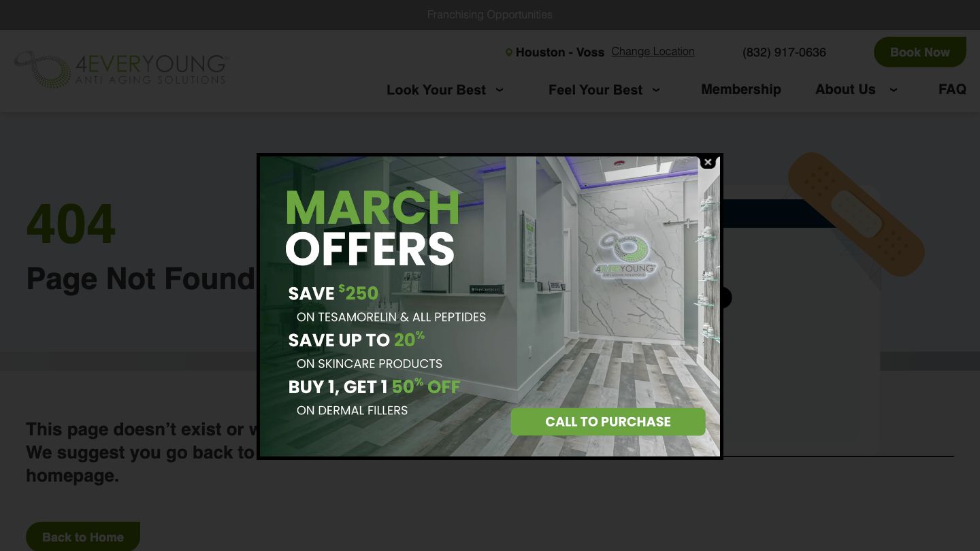Screen dimensions: 980x551
Task: Open the Franchising Opportunities link
Action: (489, 14)
